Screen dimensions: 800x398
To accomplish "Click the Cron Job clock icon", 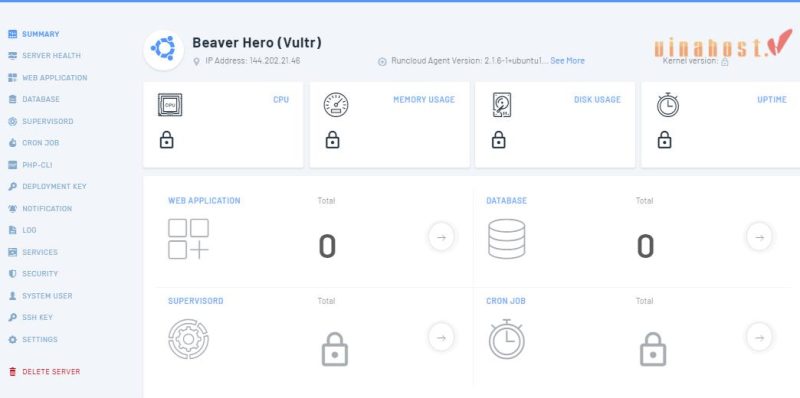I will 507,339.
